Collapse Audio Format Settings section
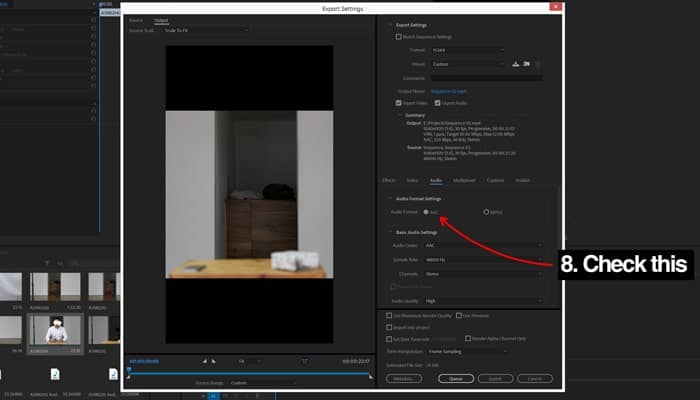Viewport: 700px width, 400px height. [x=390, y=198]
